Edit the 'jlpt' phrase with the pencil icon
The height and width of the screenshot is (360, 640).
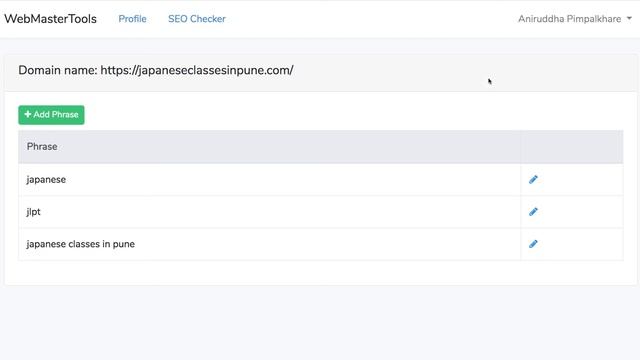pos(533,212)
